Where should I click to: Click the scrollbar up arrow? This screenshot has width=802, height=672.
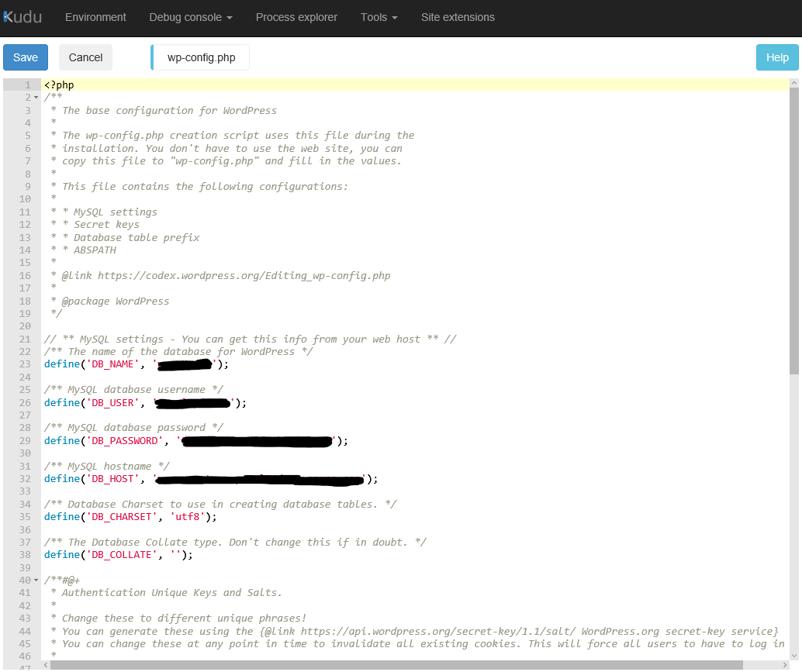[x=795, y=82]
